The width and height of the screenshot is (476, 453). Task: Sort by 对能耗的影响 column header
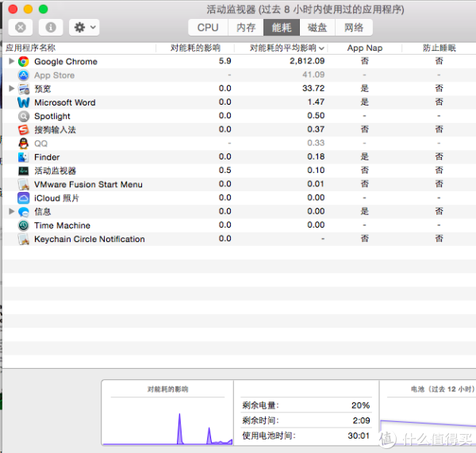[195, 48]
